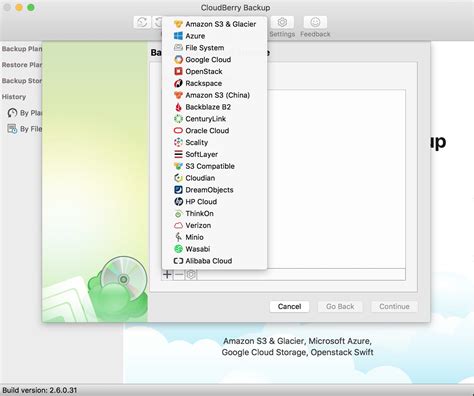This screenshot has width=474, height=396.
Task: Choose Scality storage option
Action: click(214, 142)
